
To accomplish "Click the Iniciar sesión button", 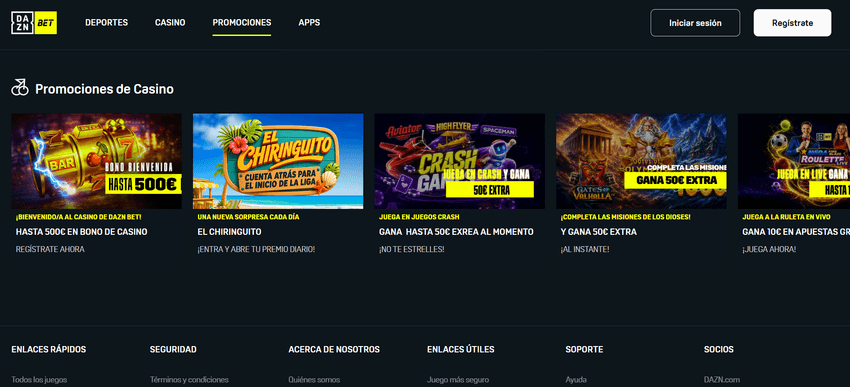I will click(695, 23).
